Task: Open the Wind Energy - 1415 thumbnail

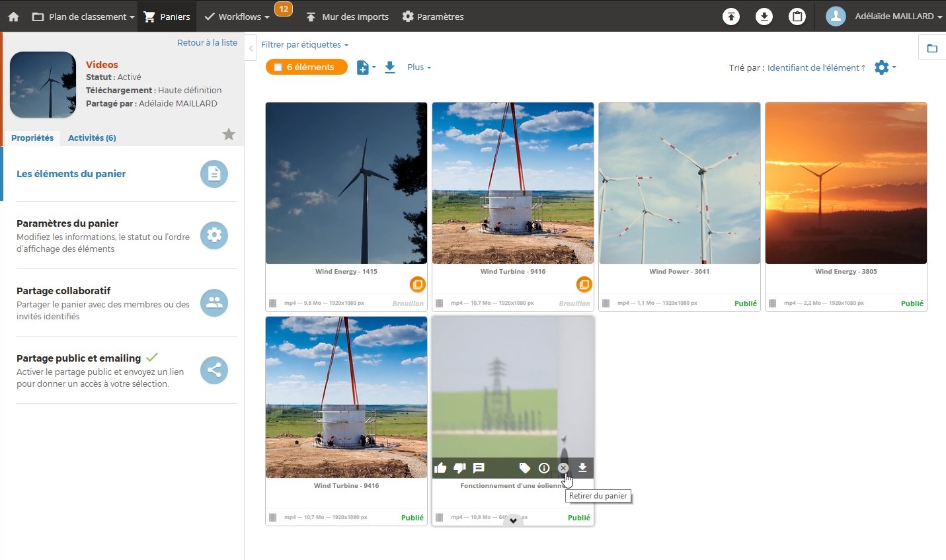Action: (346, 183)
